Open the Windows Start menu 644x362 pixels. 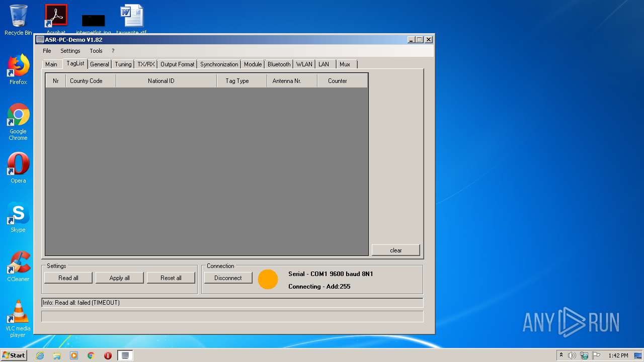[x=14, y=355]
